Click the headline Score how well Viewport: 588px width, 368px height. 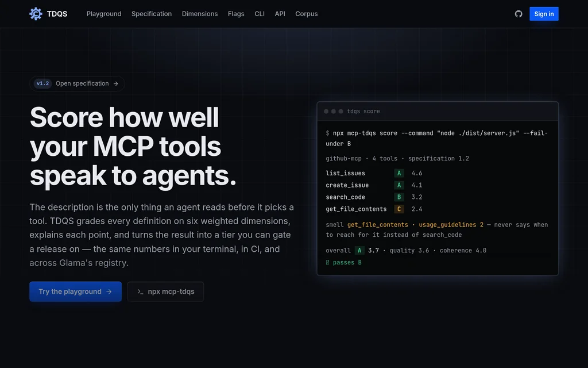click(124, 117)
